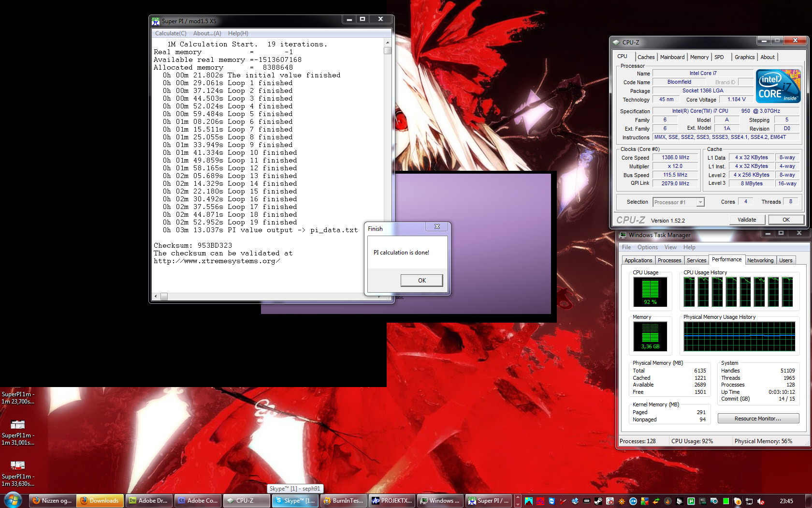
Task: Select the Services tab in Task Manager
Action: [696, 260]
